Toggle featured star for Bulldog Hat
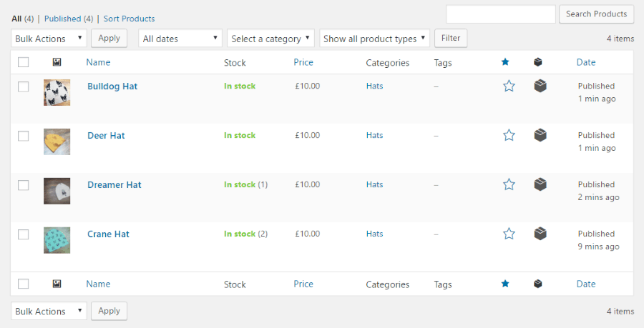 click(x=509, y=86)
